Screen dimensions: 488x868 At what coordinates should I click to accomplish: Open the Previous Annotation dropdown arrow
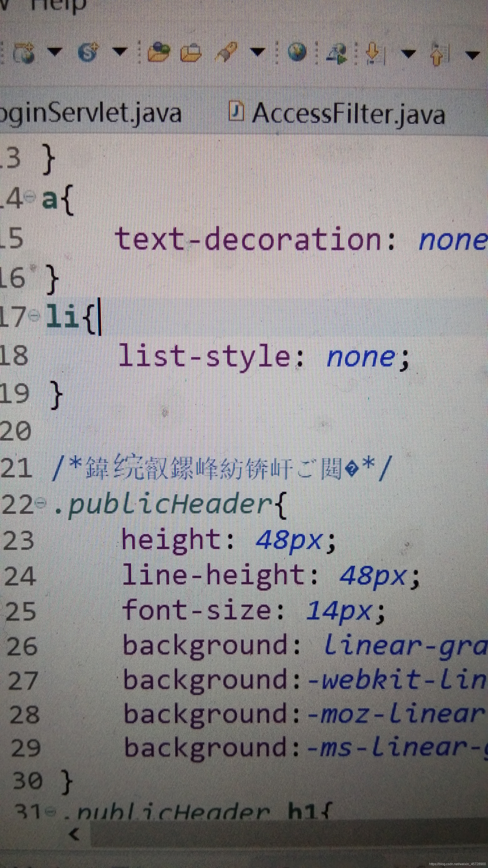tap(472, 55)
